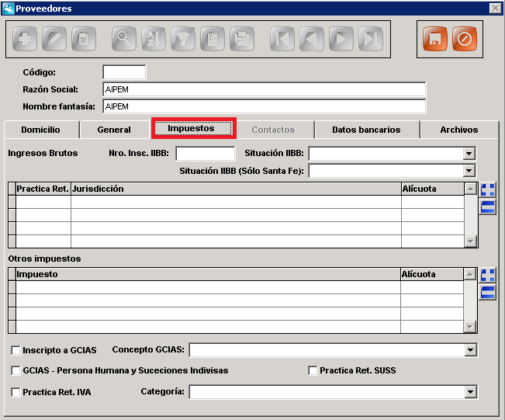Screen dimensions: 505x420
Task: Go to the next record
Action: tap(341, 39)
